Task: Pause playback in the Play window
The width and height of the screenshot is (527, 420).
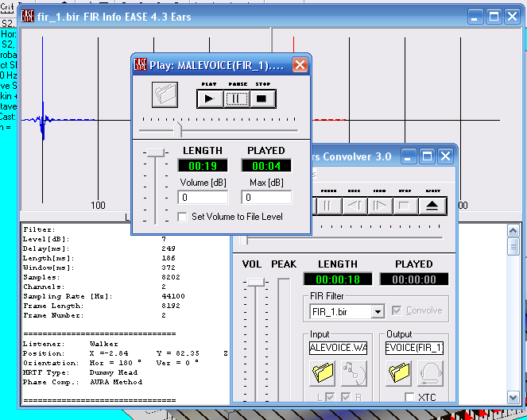Action: click(237, 98)
